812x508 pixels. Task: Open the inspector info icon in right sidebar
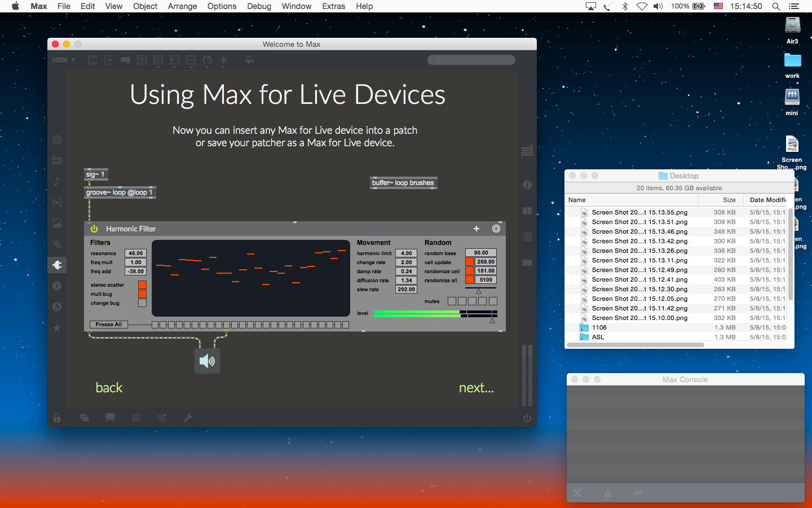(527, 185)
